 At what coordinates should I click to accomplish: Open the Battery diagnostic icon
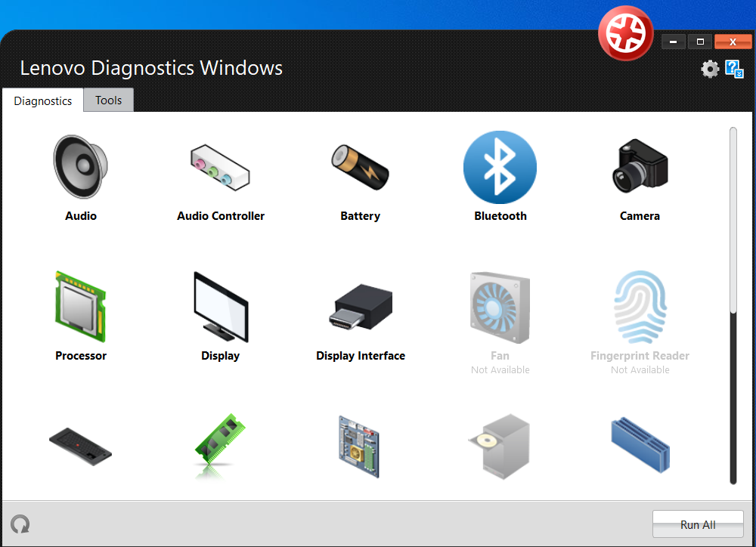(x=360, y=167)
